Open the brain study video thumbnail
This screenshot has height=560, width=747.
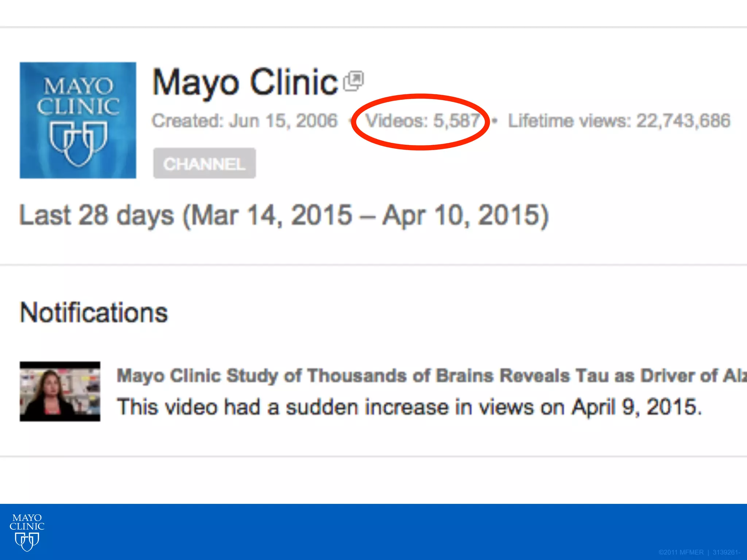click(x=60, y=391)
